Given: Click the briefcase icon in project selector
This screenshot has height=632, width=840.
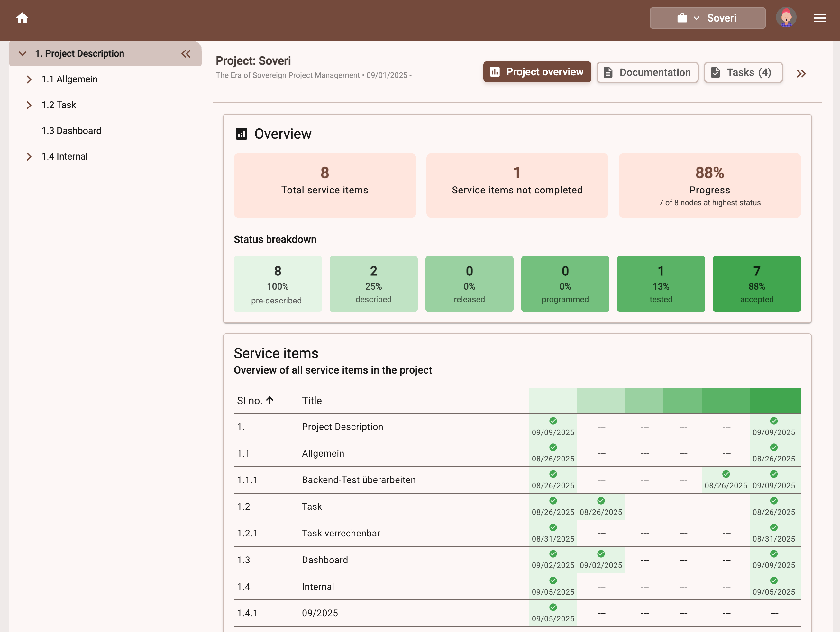Looking at the screenshot, I should click(682, 18).
